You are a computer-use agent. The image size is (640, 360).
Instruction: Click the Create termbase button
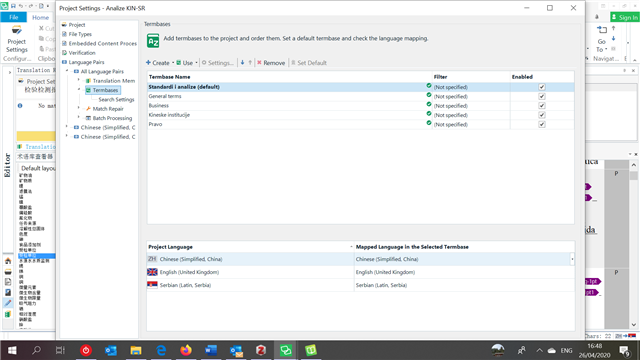[158, 63]
